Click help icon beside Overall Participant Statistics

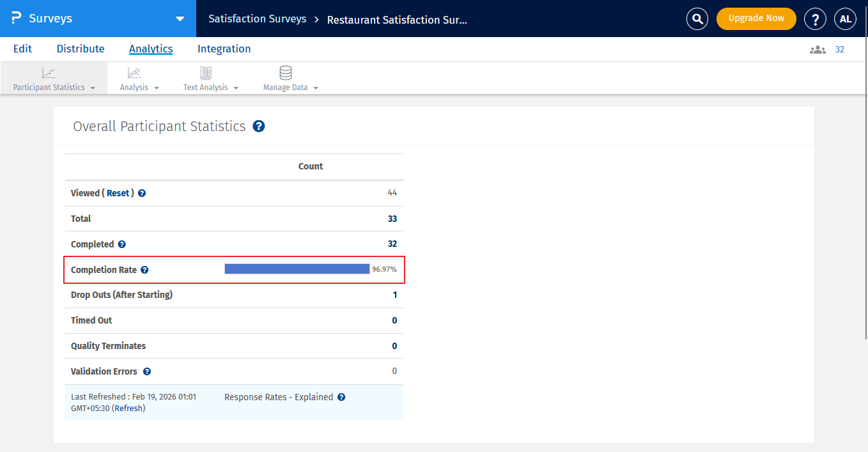[259, 127]
